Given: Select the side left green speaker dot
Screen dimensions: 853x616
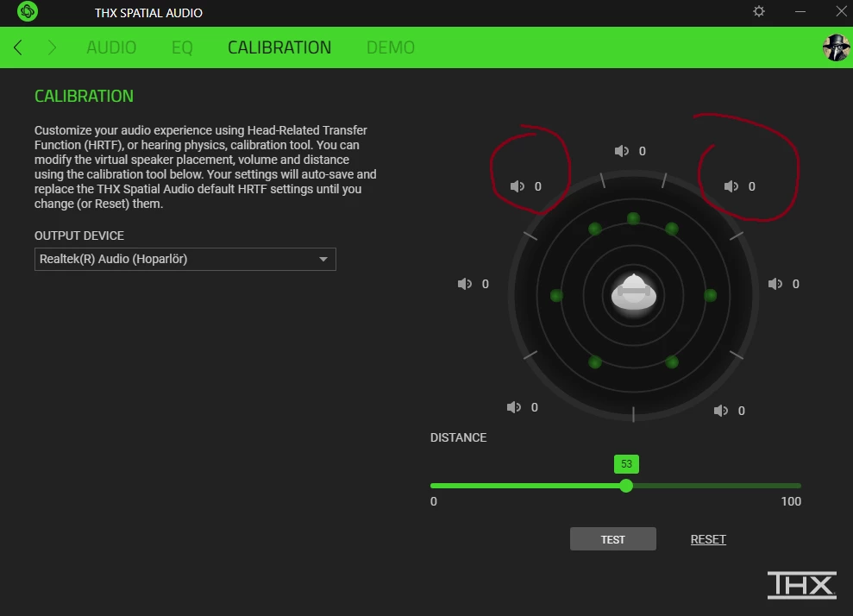Looking at the screenshot, I should (556, 295).
